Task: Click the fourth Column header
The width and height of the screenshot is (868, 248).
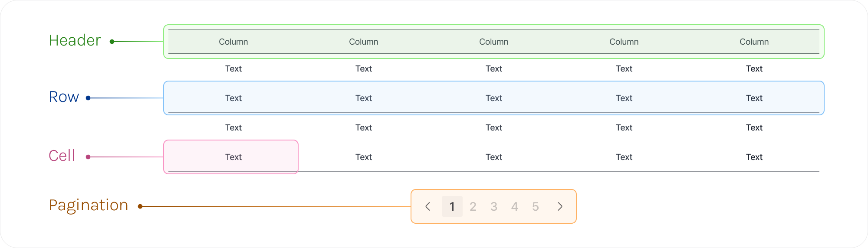Action: point(624,42)
